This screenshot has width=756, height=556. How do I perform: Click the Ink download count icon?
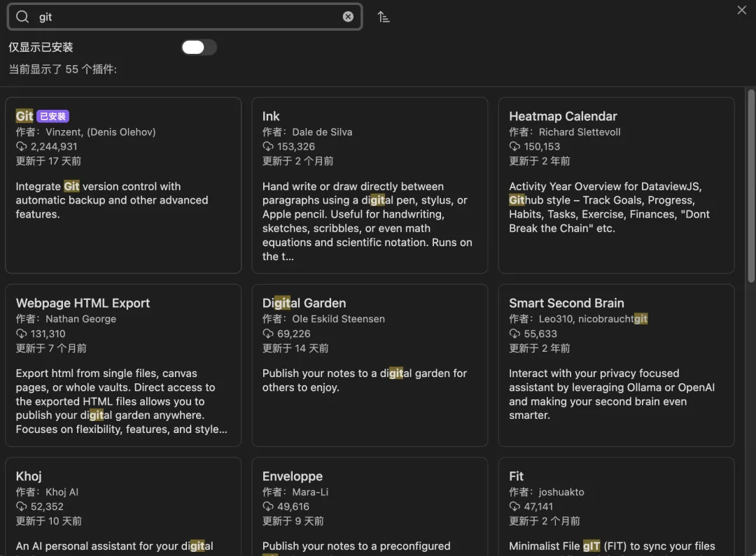click(268, 147)
